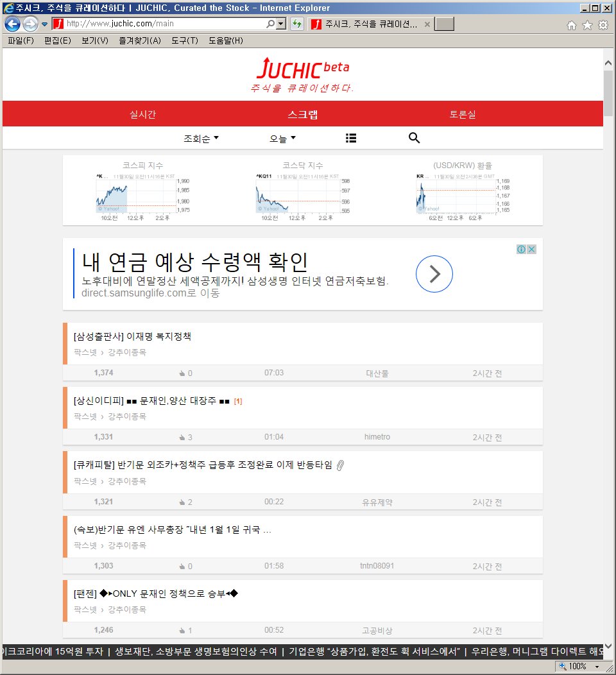Screen dimensions: 616x675
Task: Open post [큐캐피탈] 반기문 외조카+정책주
Action: (x=203, y=465)
